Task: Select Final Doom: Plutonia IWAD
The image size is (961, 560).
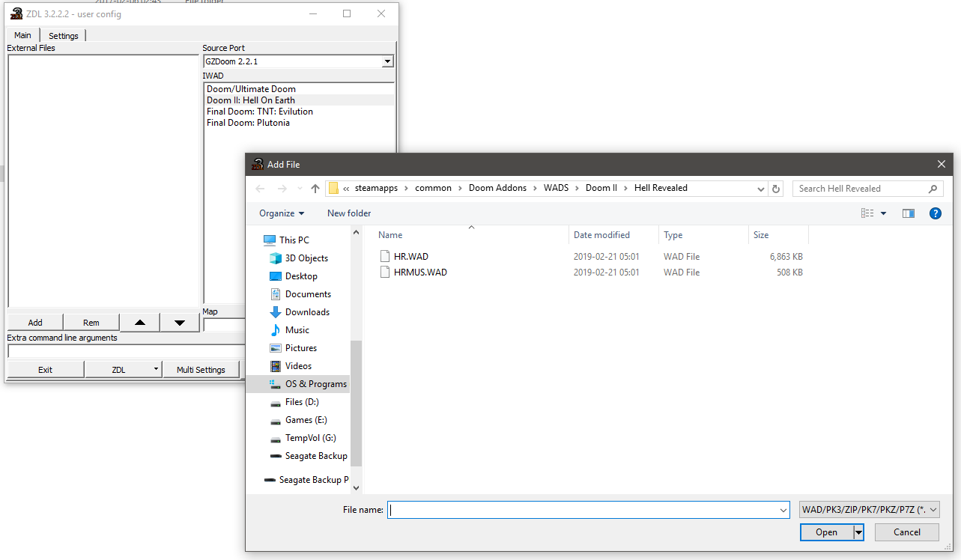Action: click(x=299, y=123)
